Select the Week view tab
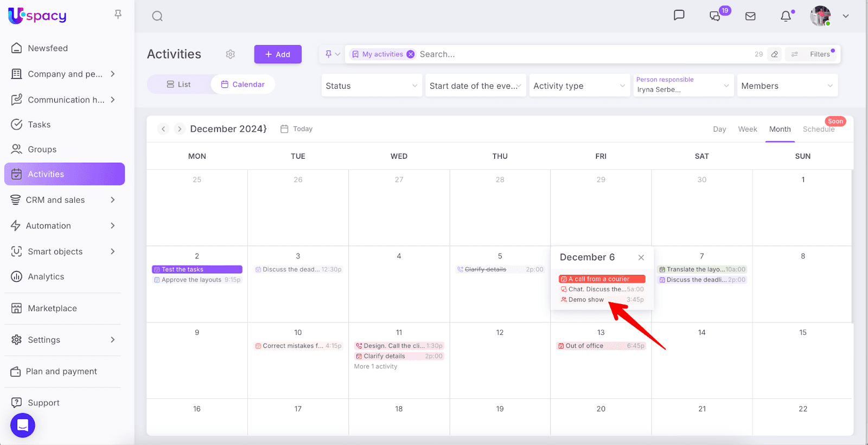This screenshot has width=868, height=445. tap(747, 129)
